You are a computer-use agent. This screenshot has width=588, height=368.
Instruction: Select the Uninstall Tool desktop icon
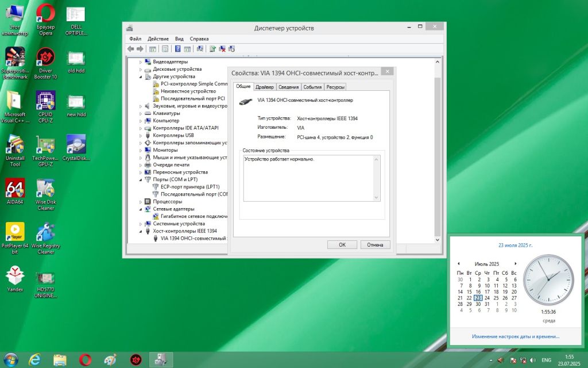coord(15,150)
